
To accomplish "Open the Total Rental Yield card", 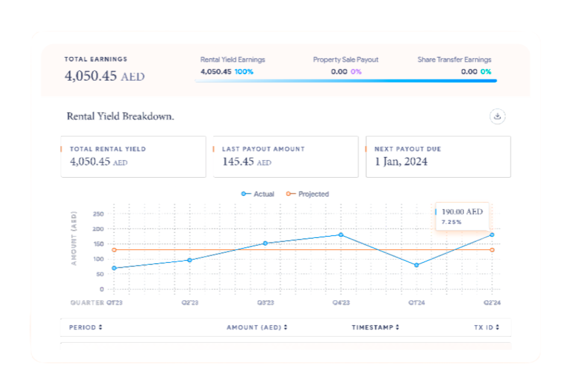I will (x=133, y=157).
